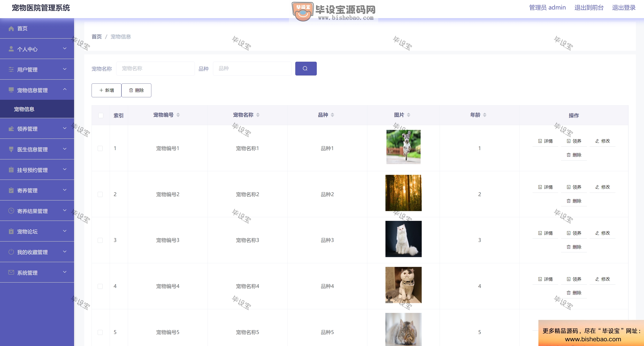Click the 新增 button
The width and height of the screenshot is (644, 346).
click(x=107, y=90)
